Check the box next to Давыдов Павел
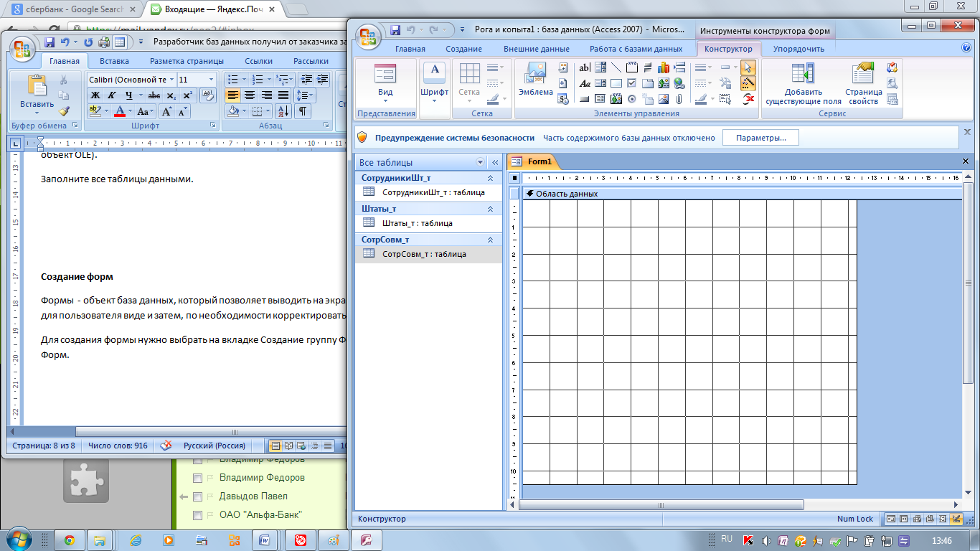The height and width of the screenshot is (551, 980). click(198, 496)
